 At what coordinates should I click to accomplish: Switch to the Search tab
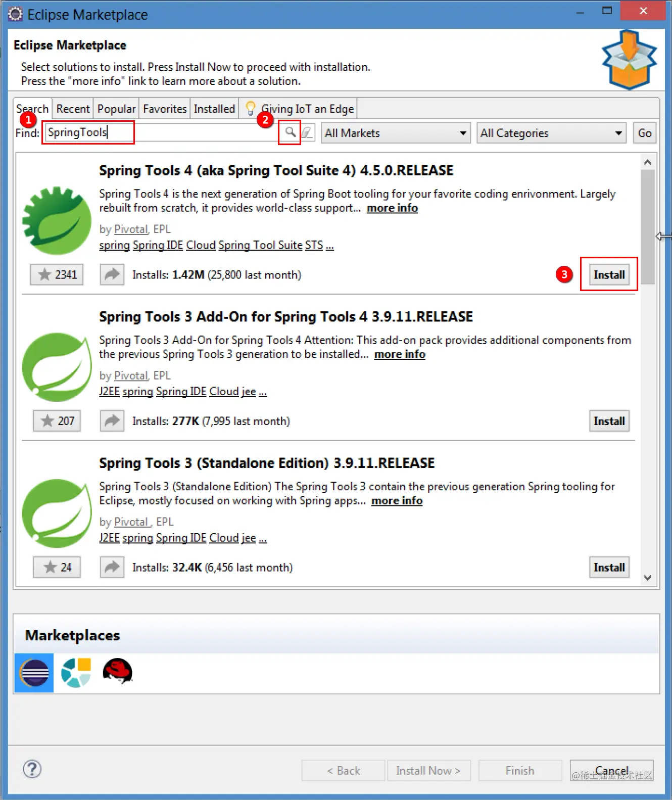[32, 109]
